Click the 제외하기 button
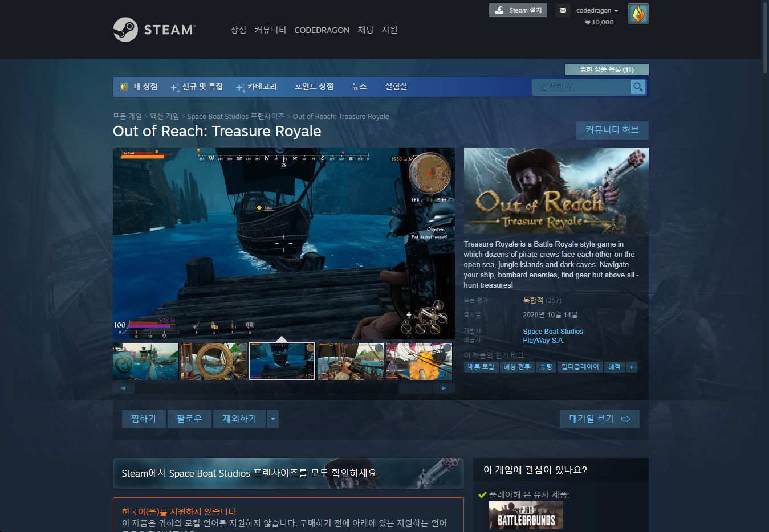Image resolution: width=769 pixels, height=532 pixels. tap(239, 419)
